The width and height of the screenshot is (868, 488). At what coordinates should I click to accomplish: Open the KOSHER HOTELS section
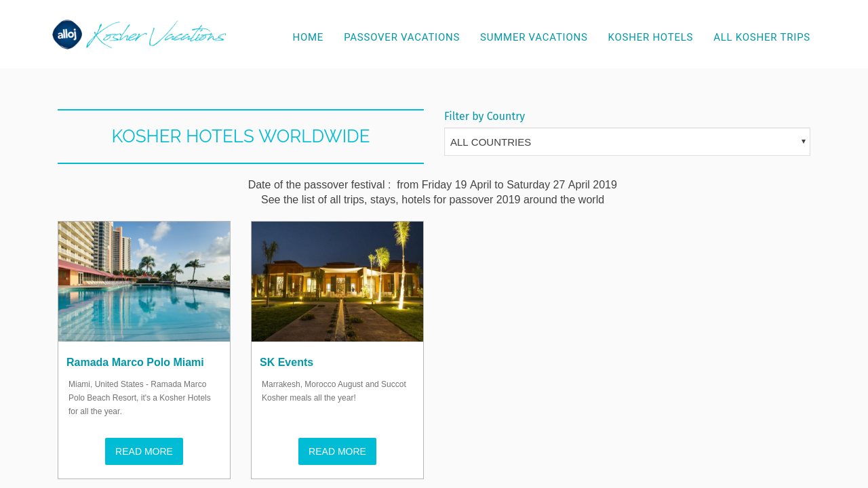tap(650, 37)
